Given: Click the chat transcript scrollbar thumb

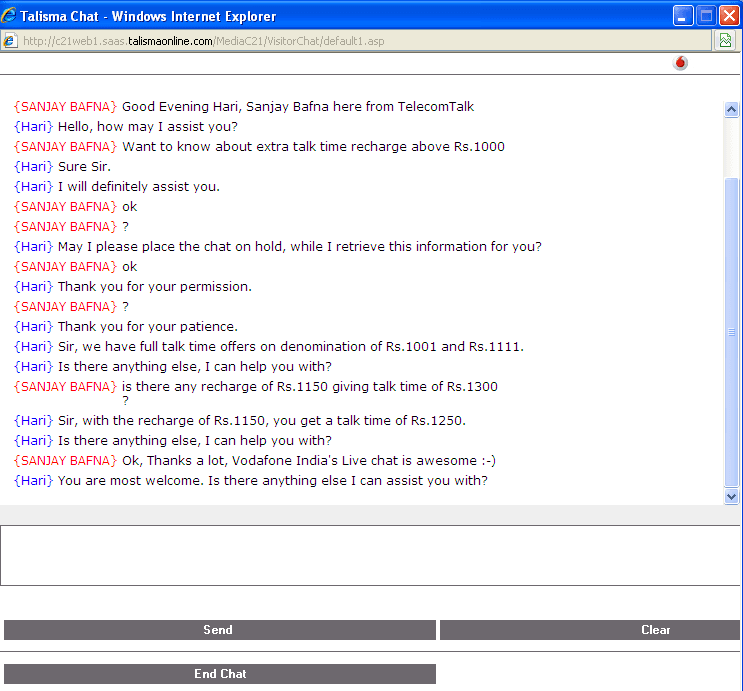Looking at the screenshot, I should pos(732,332).
